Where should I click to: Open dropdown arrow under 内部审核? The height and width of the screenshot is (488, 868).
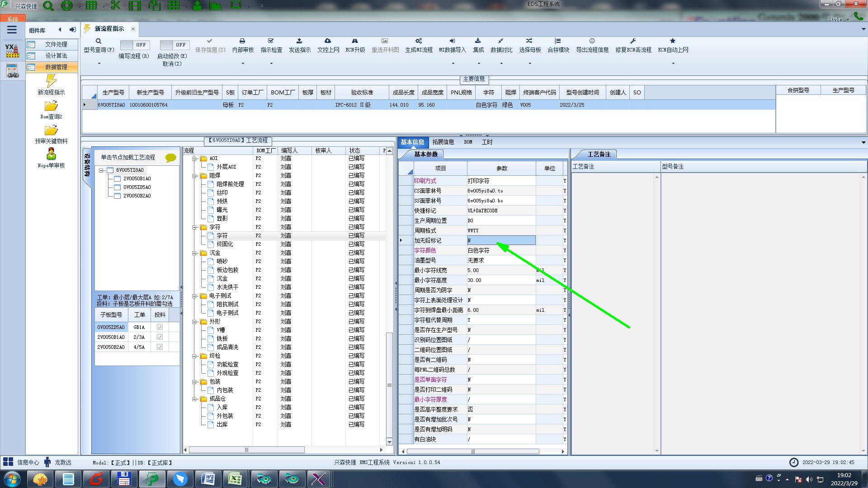tap(243, 63)
